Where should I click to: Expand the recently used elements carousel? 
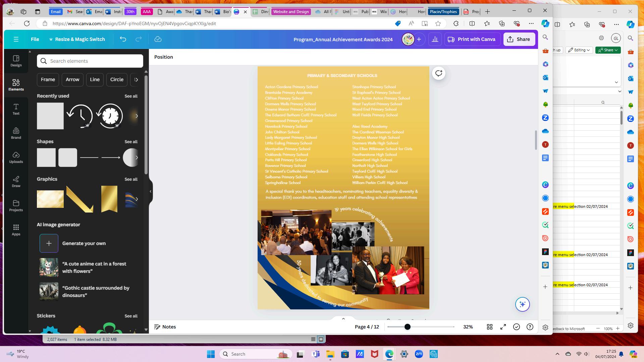pos(136,116)
